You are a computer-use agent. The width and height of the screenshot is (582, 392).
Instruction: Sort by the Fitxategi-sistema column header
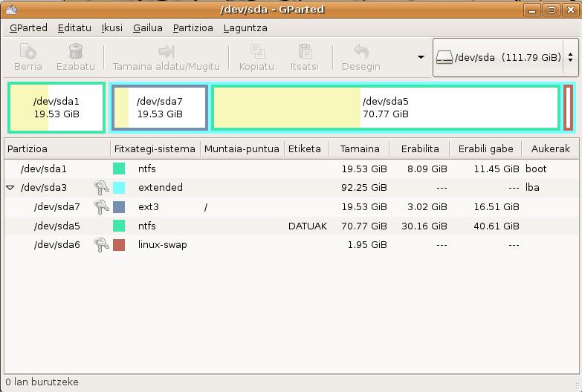(155, 148)
